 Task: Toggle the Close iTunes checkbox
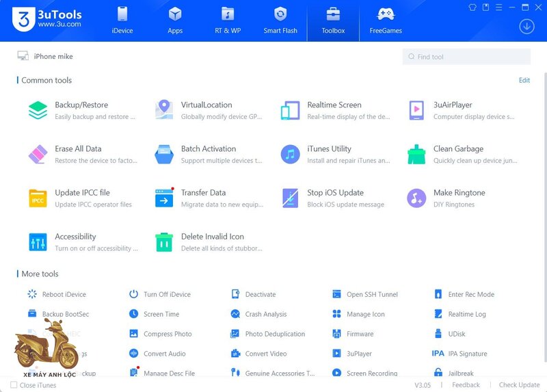[14, 384]
